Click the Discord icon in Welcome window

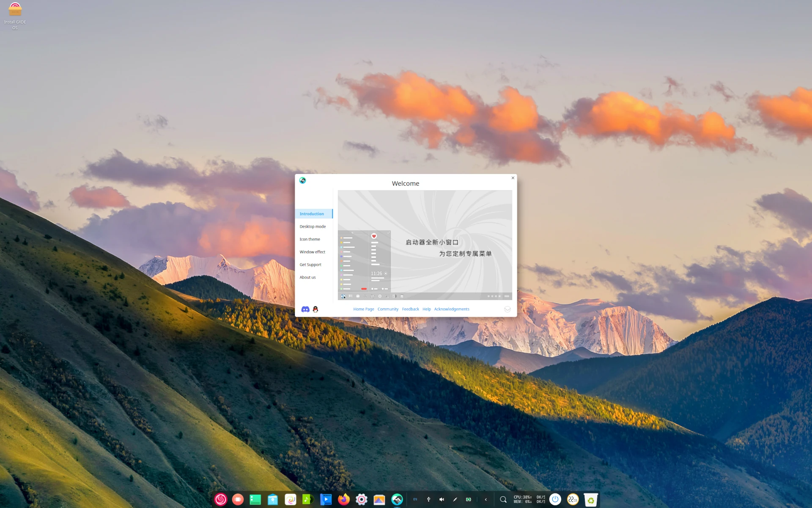(x=305, y=309)
